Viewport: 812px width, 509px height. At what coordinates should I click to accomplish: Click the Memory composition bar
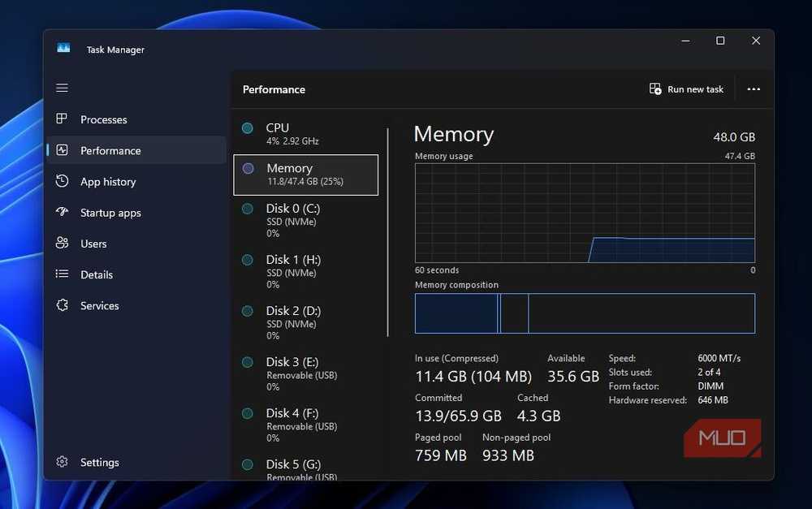coord(585,313)
